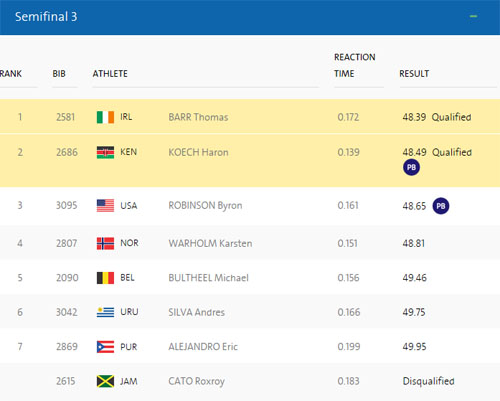The image size is (500, 401).
Task: Open athlete CATO Roxroy
Action: pos(196,381)
